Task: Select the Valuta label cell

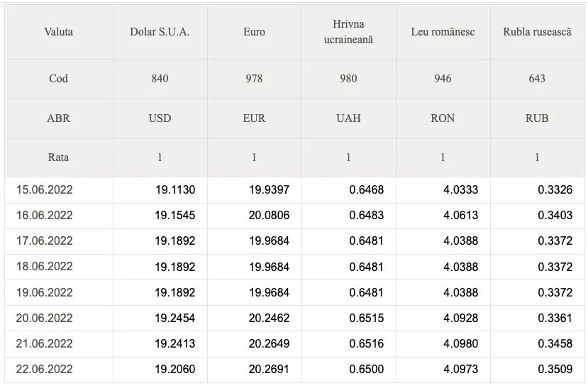Action: [x=58, y=33]
